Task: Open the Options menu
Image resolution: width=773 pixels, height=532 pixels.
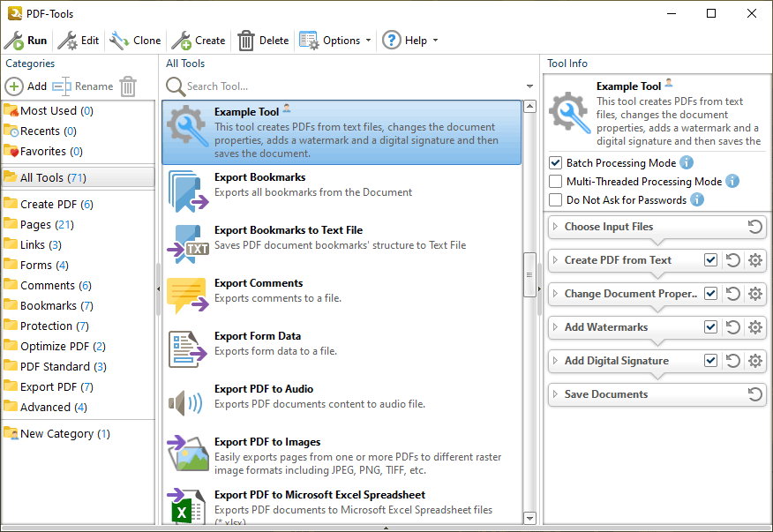Action: click(334, 41)
